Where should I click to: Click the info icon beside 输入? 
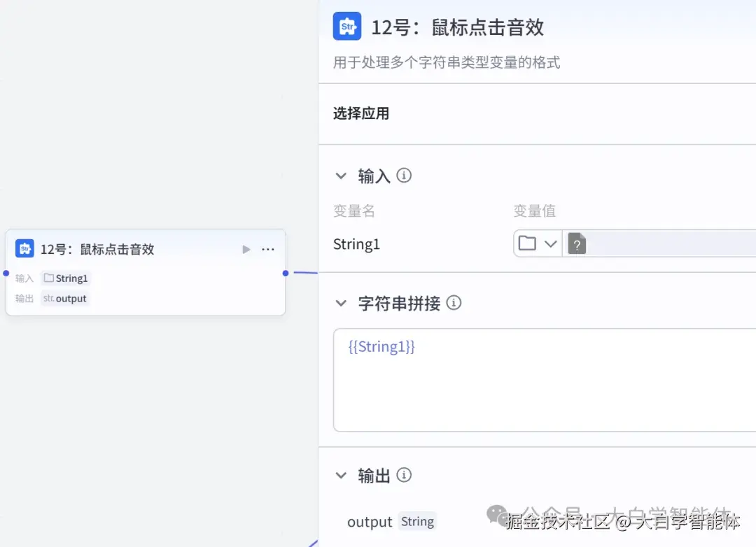[x=404, y=176]
